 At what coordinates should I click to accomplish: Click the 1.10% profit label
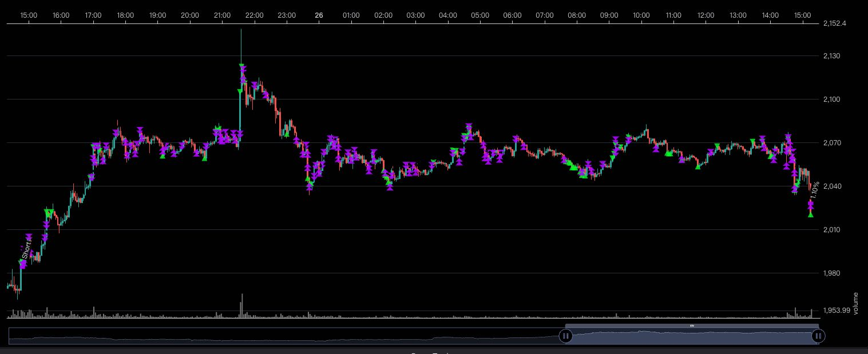pos(815,189)
